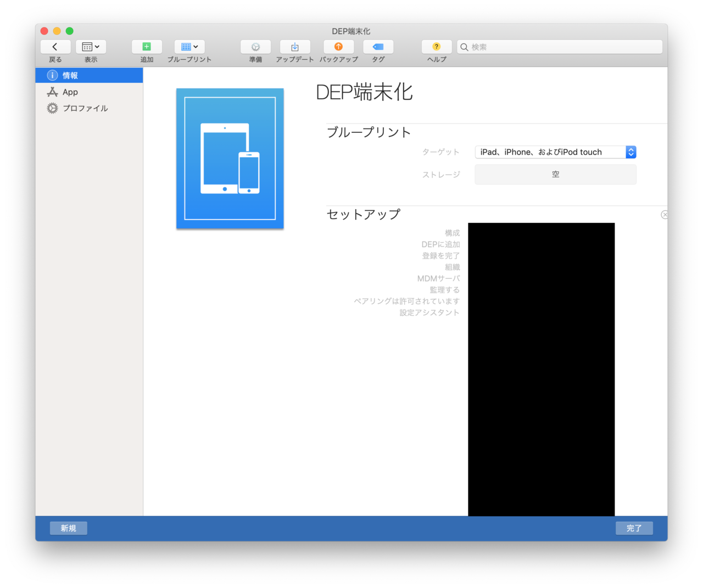Click the Prepare (準備) gear icon
The height and width of the screenshot is (588, 703).
[x=255, y=47]
